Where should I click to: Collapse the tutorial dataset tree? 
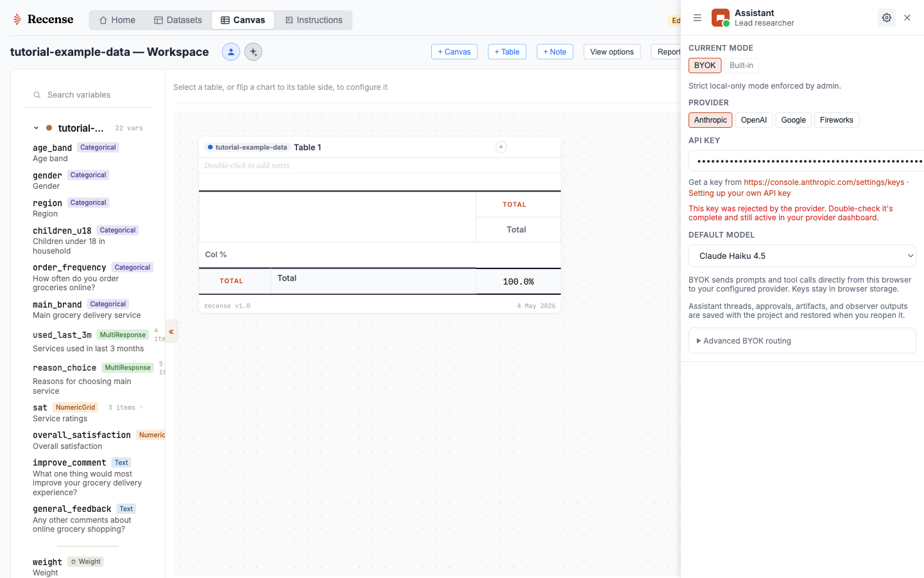coord(36,128)
